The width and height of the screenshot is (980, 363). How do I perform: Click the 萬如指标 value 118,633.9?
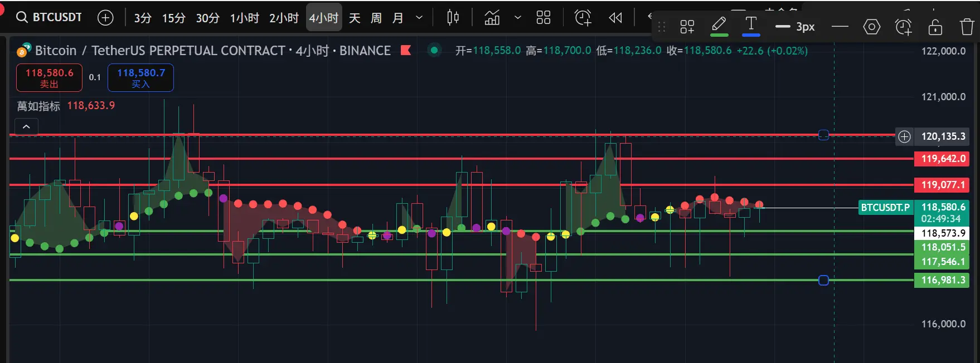tap(91, 106)
